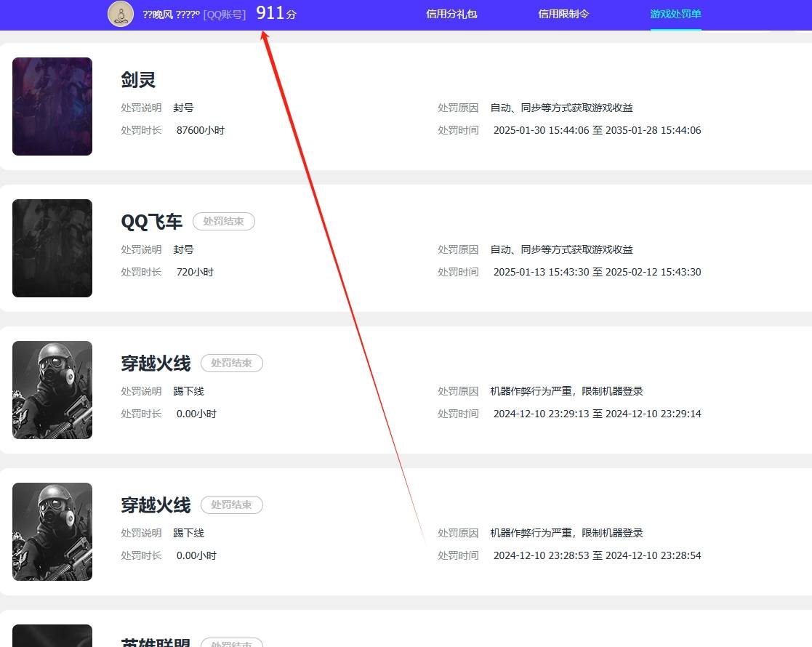Select the active 游戏处罚单 tab
This screenshot has height=647, width=812.
(675, 14)
